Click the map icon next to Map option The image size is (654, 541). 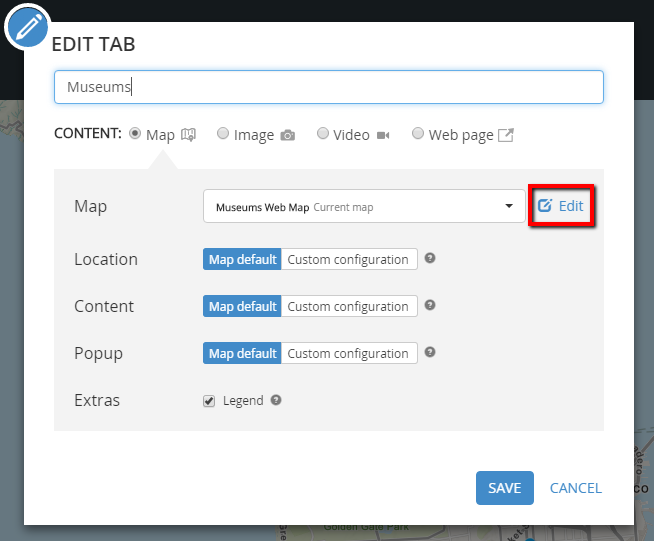pos(188,135)
